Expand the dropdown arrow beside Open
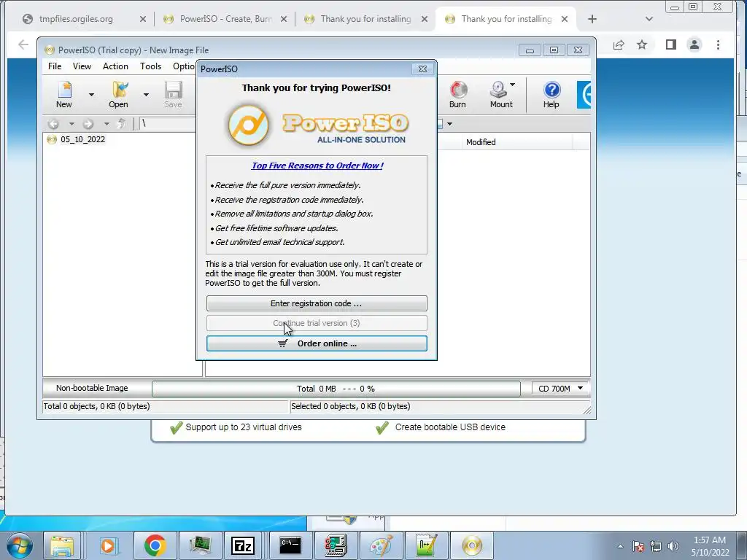 [x=146, y=95]
